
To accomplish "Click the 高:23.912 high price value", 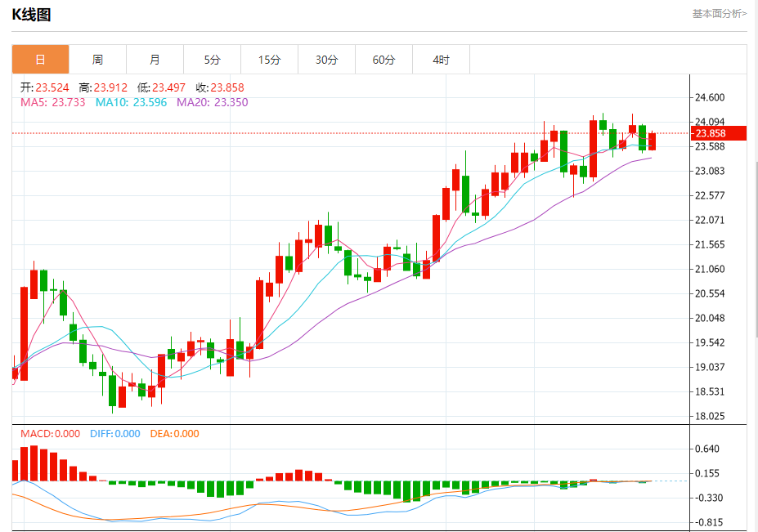I will pos(103,87).
